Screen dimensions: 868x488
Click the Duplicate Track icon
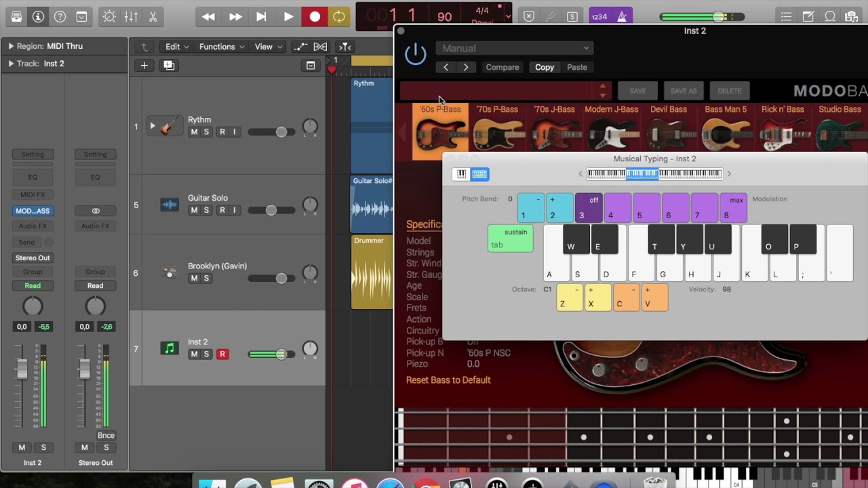[169, 65]
